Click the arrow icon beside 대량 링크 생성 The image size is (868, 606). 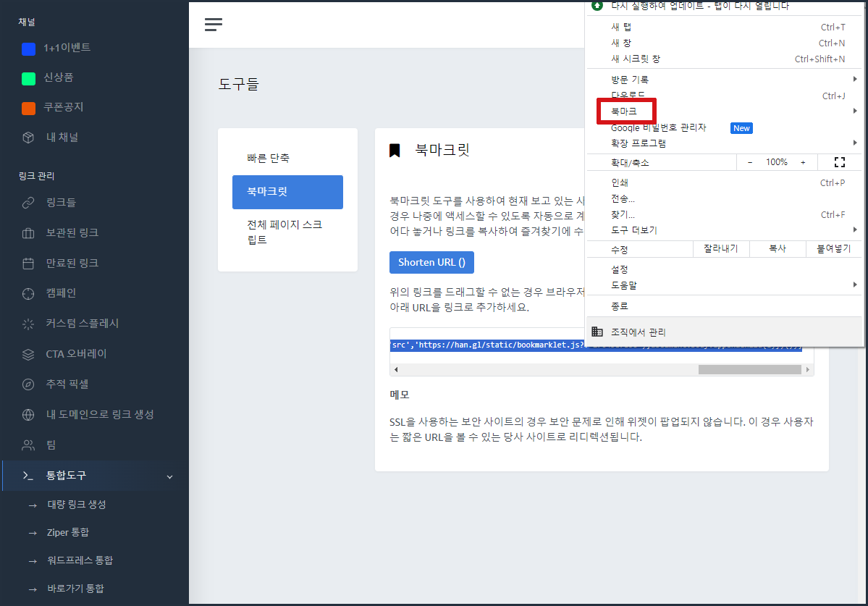coord(33,505)
